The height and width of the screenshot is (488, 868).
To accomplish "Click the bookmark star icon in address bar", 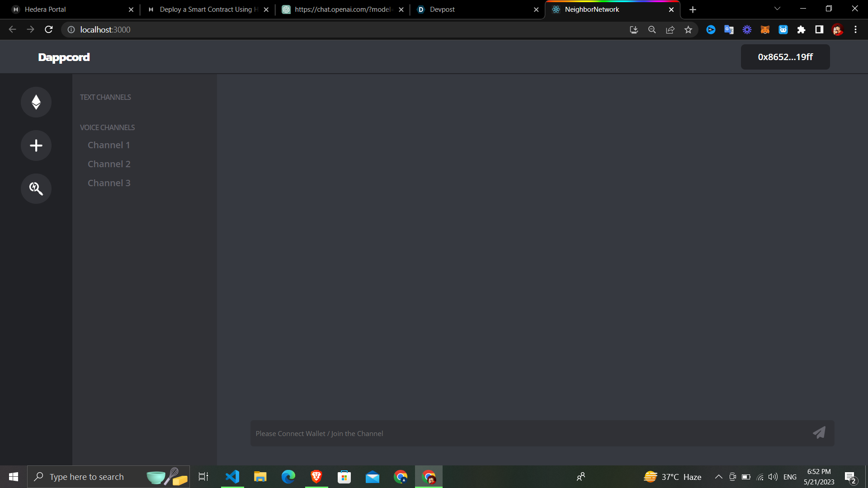I will tap(688, 30).
